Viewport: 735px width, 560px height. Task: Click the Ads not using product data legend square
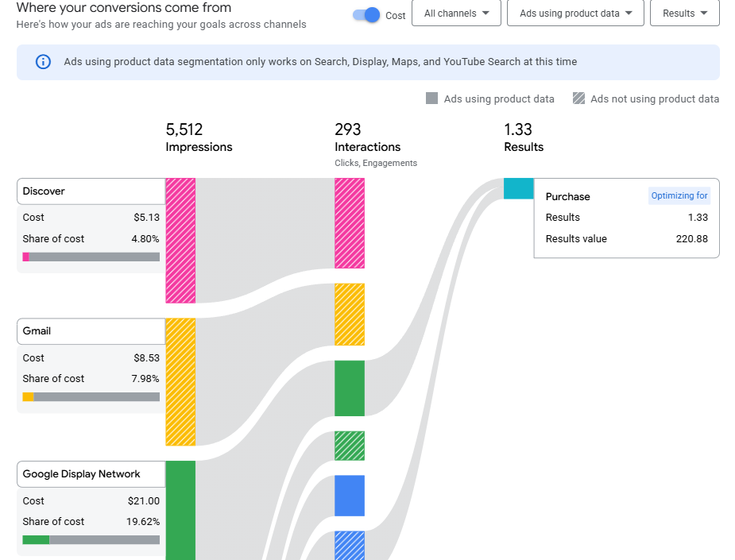[x=579, y=98]
